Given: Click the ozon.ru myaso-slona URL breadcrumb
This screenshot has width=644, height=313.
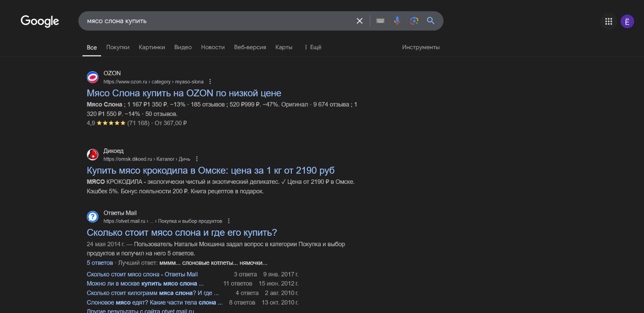Looking at the screenshot, I should click(x=153, y=82).
